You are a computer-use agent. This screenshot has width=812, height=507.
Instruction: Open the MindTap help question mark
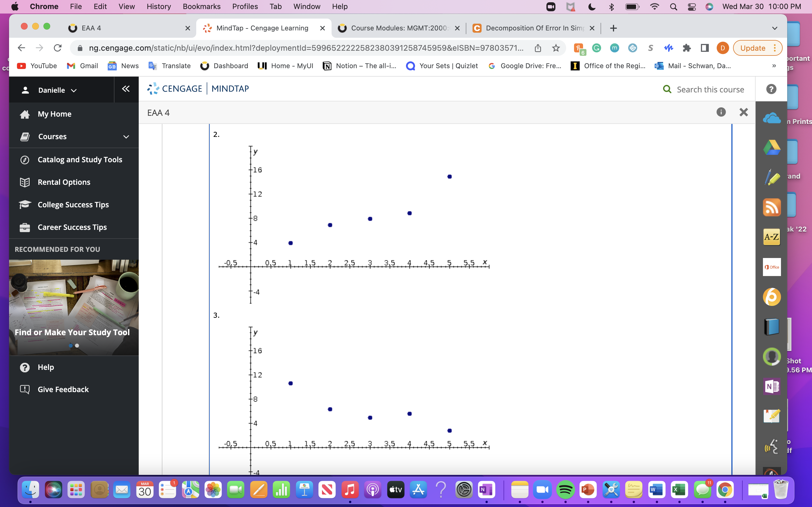771,89
